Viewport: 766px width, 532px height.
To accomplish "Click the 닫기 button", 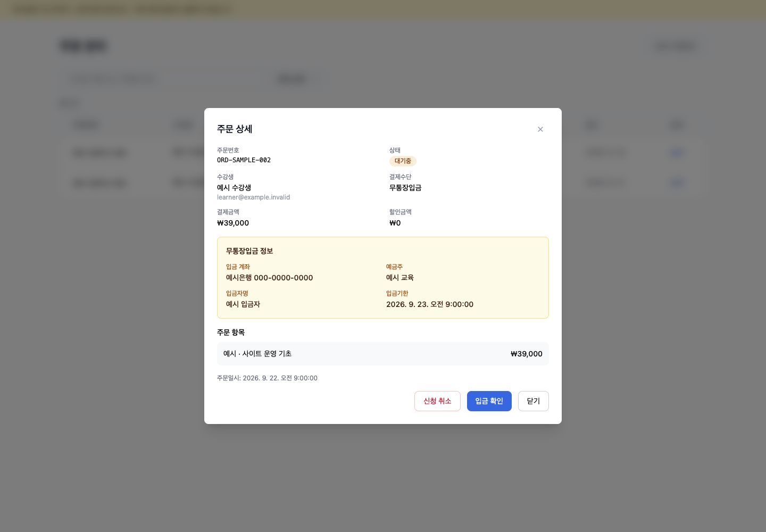I will click(533, 401).
